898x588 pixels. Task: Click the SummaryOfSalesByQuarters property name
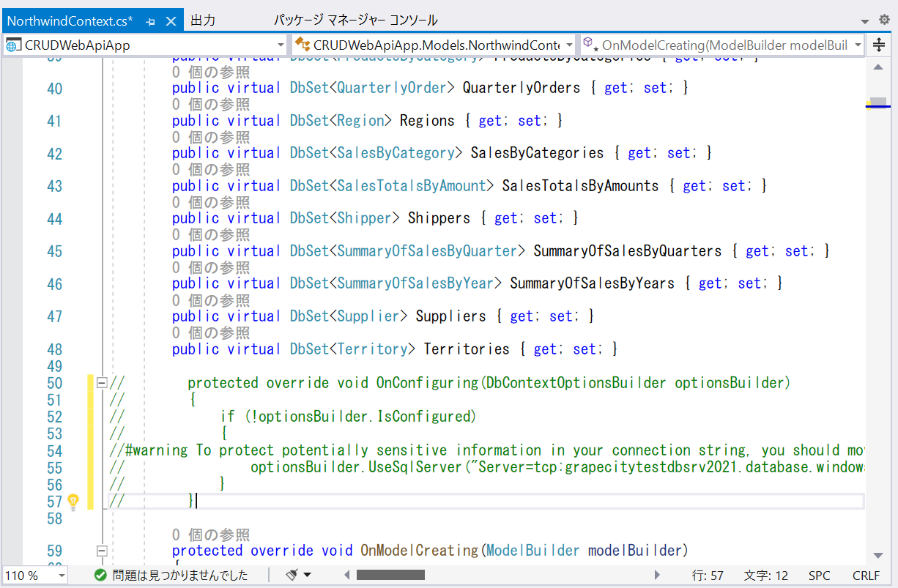click(628, 251)
